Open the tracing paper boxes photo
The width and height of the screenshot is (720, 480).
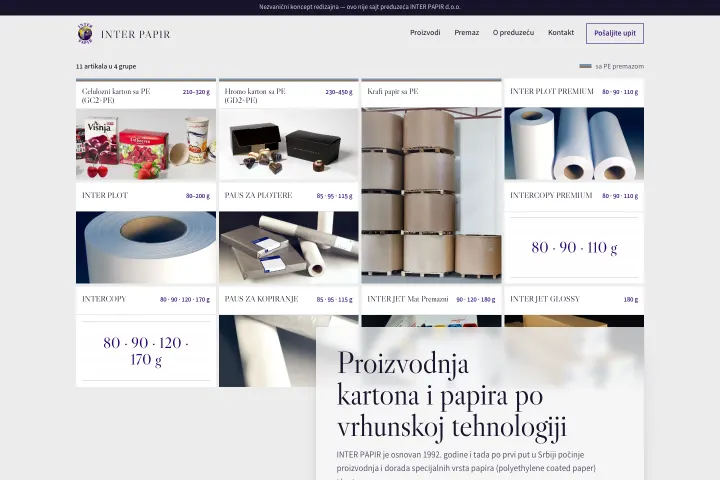[x=289, y=247]
